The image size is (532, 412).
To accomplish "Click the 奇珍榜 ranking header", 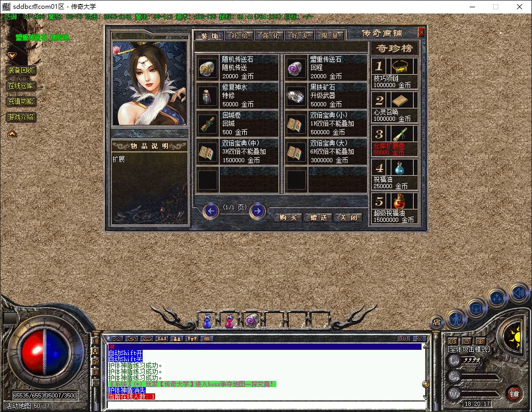I will (394, 49).
